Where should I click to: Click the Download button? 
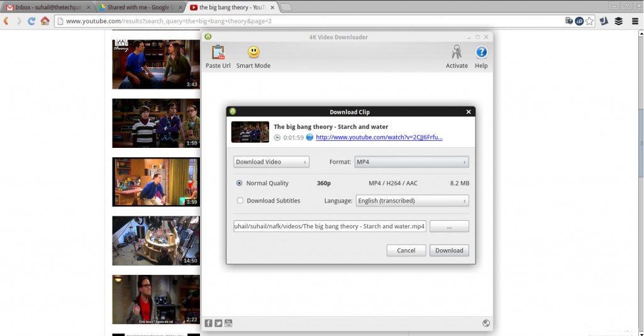click(449, 250)
